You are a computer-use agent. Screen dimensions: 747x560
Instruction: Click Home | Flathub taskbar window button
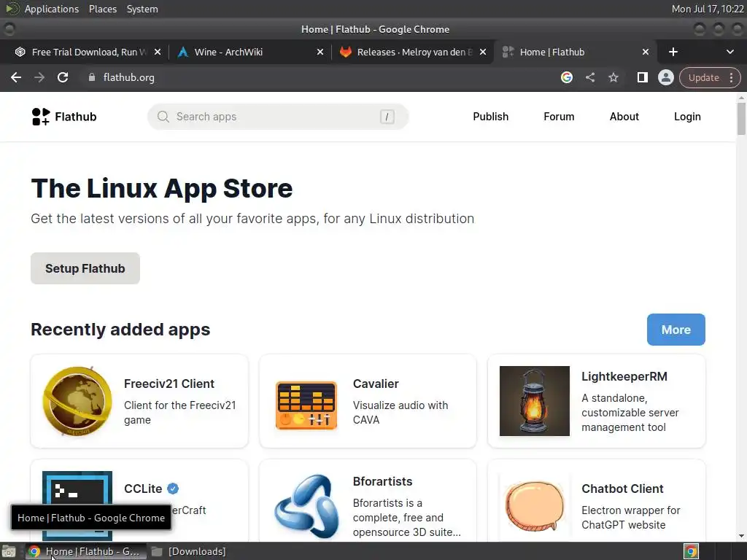click(x=85, y=551)
